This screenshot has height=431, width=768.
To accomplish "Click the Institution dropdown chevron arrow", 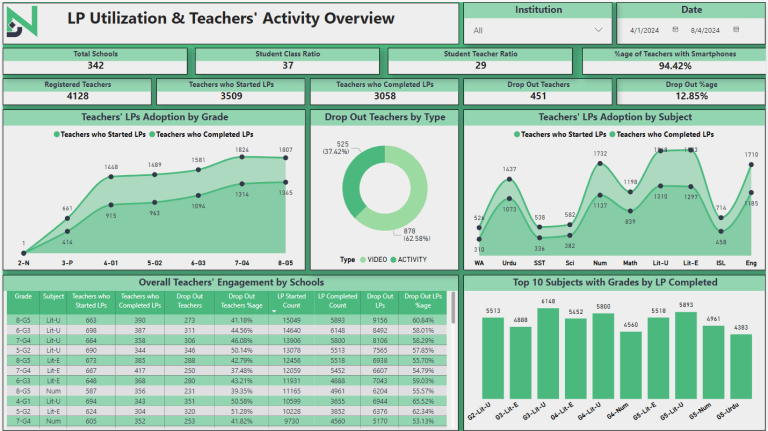I will (x=598, y=31).
